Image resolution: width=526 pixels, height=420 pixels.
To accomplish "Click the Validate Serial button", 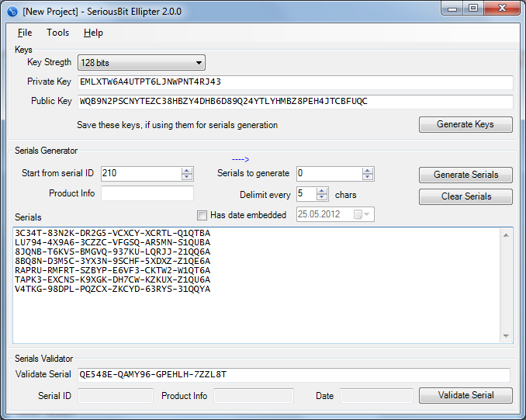I will click(x=465, y=395).
